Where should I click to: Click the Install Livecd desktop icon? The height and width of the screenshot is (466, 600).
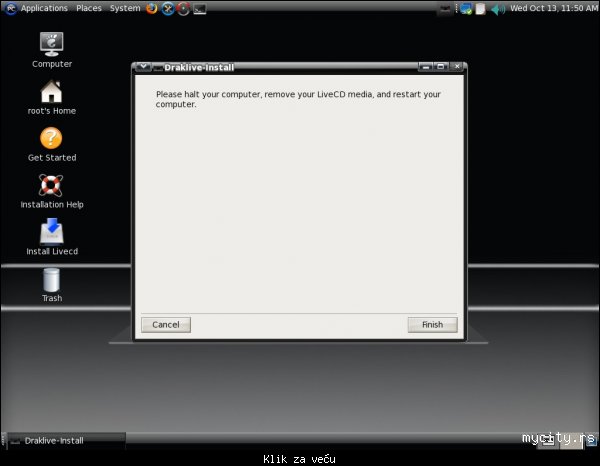[x=52, y=237]
